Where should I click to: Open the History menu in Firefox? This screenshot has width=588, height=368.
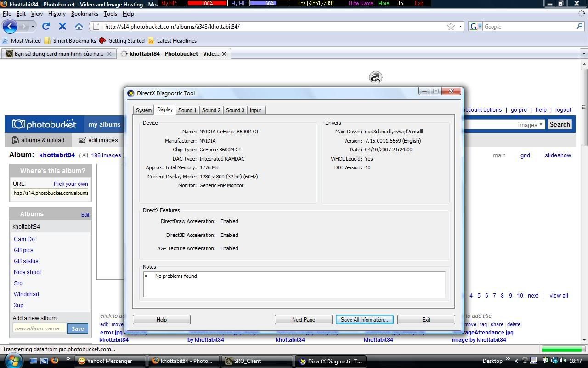point(57,14)
